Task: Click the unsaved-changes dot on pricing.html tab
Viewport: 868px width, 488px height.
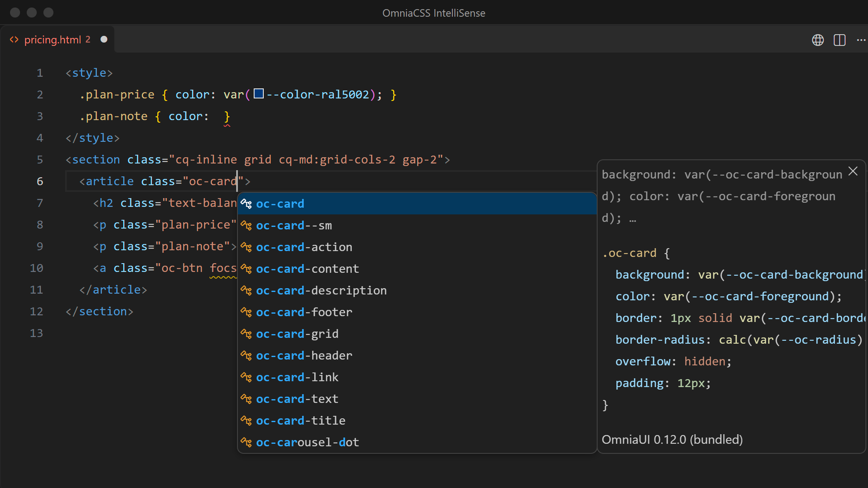Action: coord(104,39)
